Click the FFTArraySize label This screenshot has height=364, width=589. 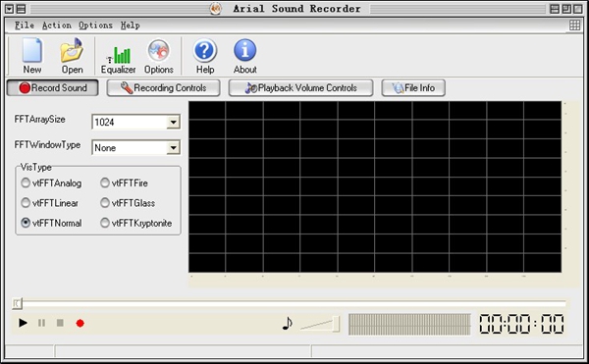(x=39, y=120)
